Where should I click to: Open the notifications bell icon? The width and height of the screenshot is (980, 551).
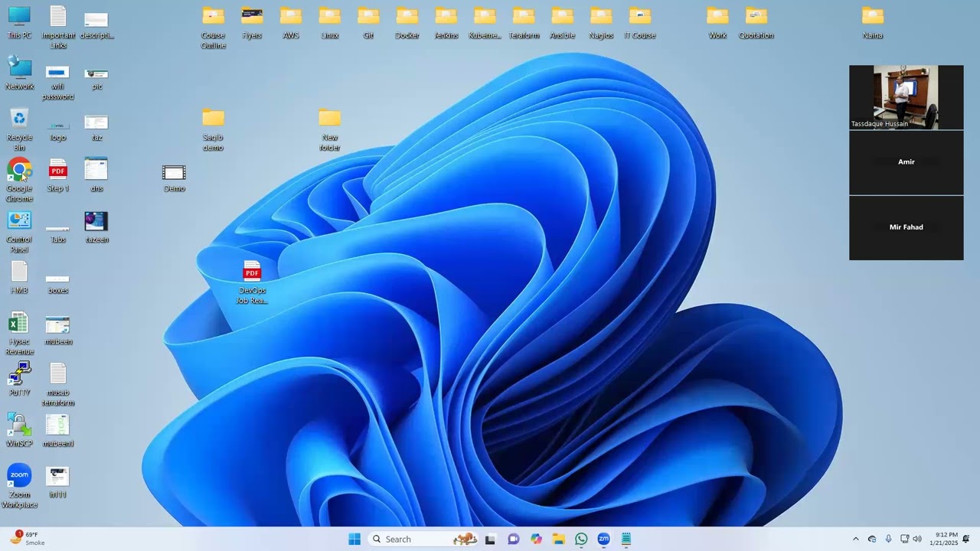pyautogui.click(x=966, y=539)
